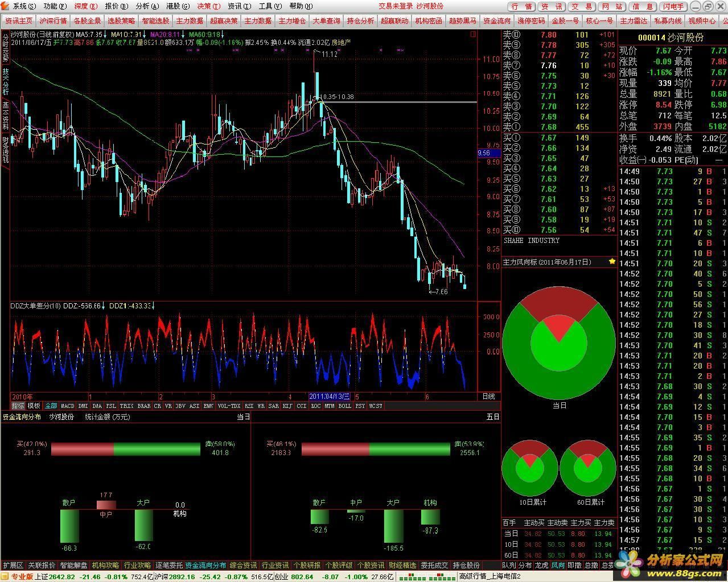This screenshot has width=728, height=582.
Task: Open the 功能(F) menu
Action: coord(55,6)
